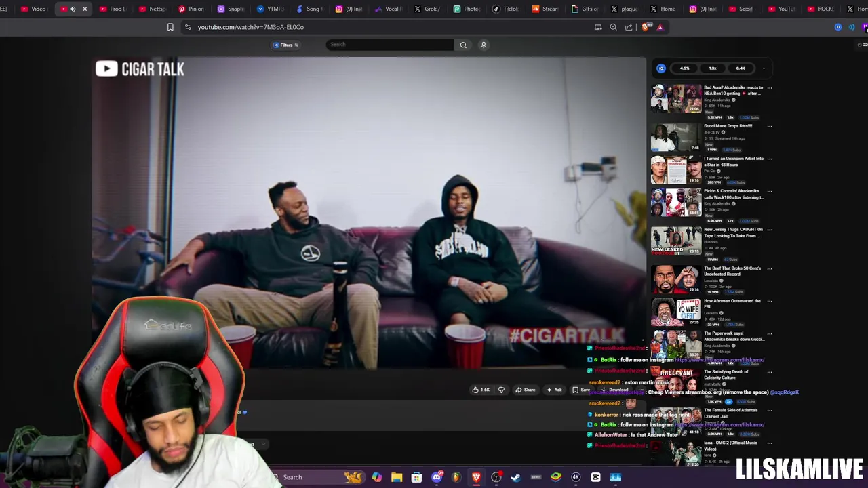Switch to the ROCKS browser tab
Viewport: 868px width, 488px height.
pos(821,9)
